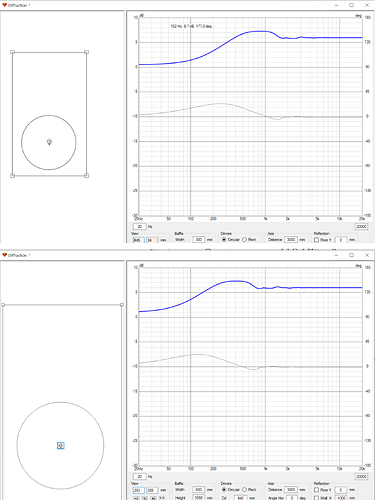This screenshot has width=375, height=500.
Task: Click the Diffraction app icon in lower title bar
Action: point(4,255)
